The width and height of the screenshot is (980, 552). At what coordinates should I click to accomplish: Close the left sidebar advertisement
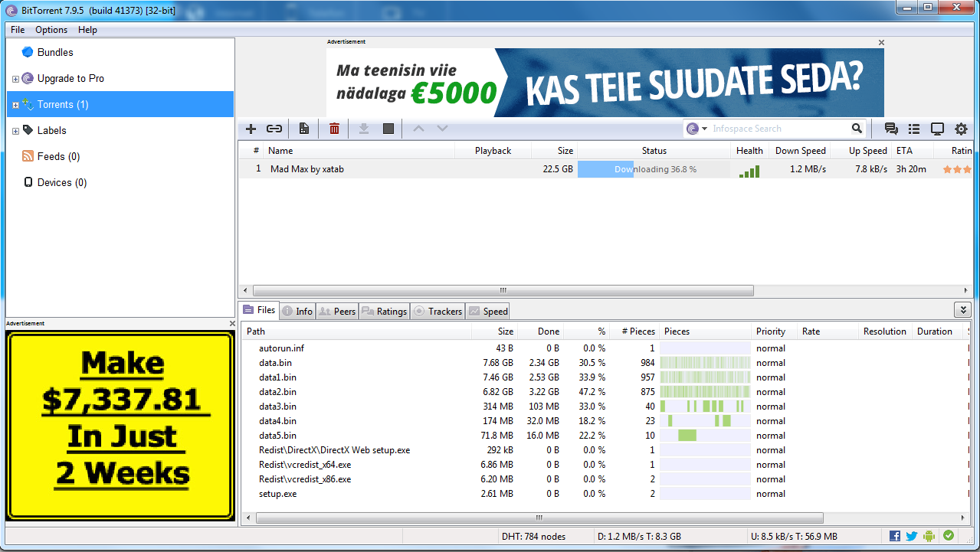232,324
